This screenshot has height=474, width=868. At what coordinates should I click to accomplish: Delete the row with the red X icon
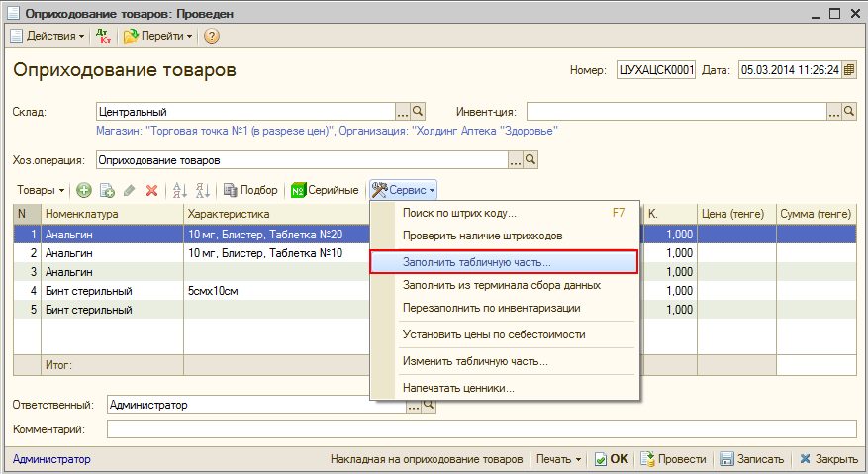(x=151, y=190)
